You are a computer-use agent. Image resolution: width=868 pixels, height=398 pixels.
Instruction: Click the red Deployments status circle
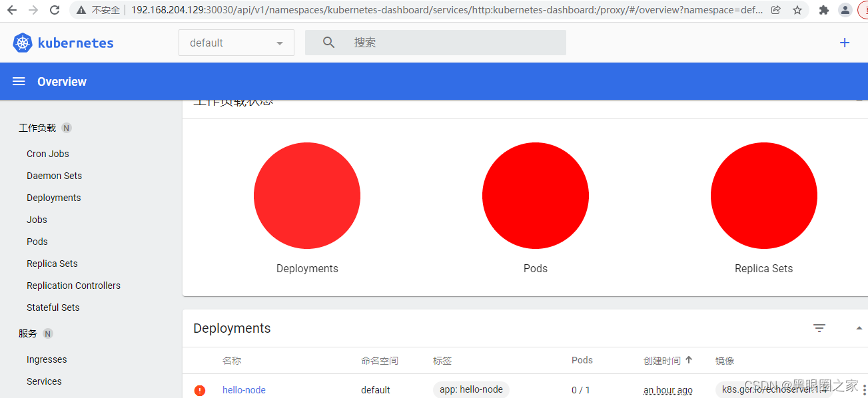[x=307, y=196]
